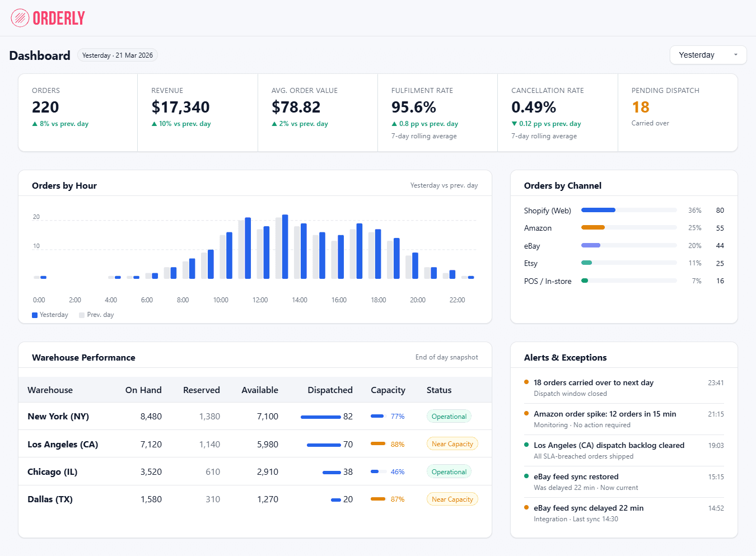Click the '5,980' available value
The height and width of the screenshot is (556, 756).
click(x=268, y=445)
